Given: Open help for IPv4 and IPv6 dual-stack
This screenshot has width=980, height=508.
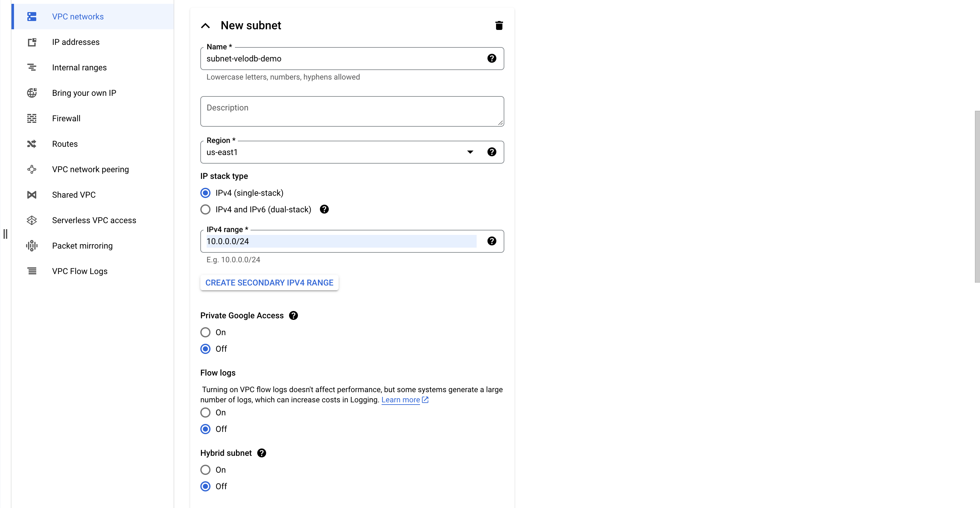Looking at the screenshot, I should click(x=324, y=209).
